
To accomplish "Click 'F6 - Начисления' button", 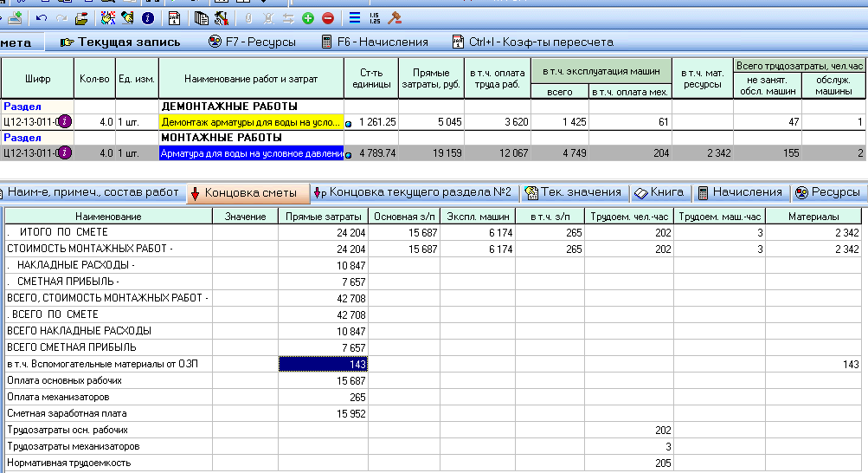I will [x=374, y=42].
